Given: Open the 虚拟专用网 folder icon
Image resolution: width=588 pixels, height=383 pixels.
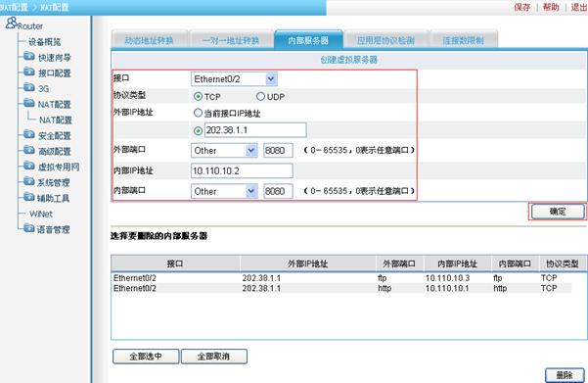Looking at the screenshot, I should [29, 166].
